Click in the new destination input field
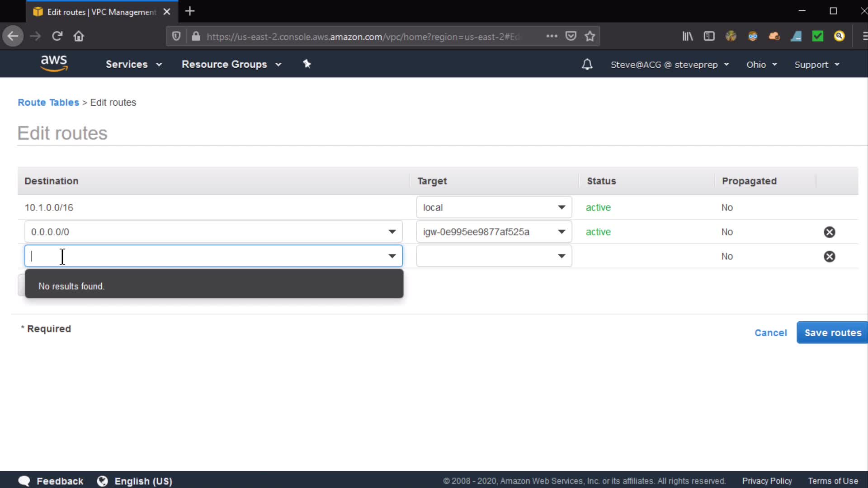 (203, 256)
